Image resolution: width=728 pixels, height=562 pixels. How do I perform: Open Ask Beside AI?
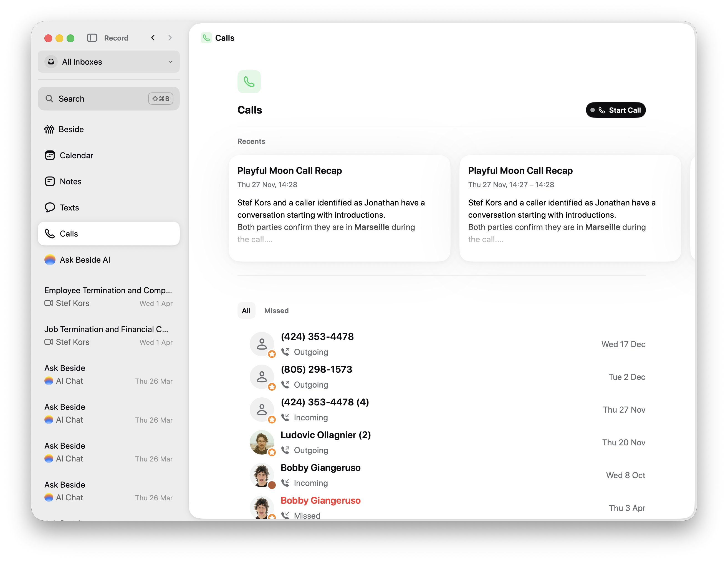click(x=85, y=260)
